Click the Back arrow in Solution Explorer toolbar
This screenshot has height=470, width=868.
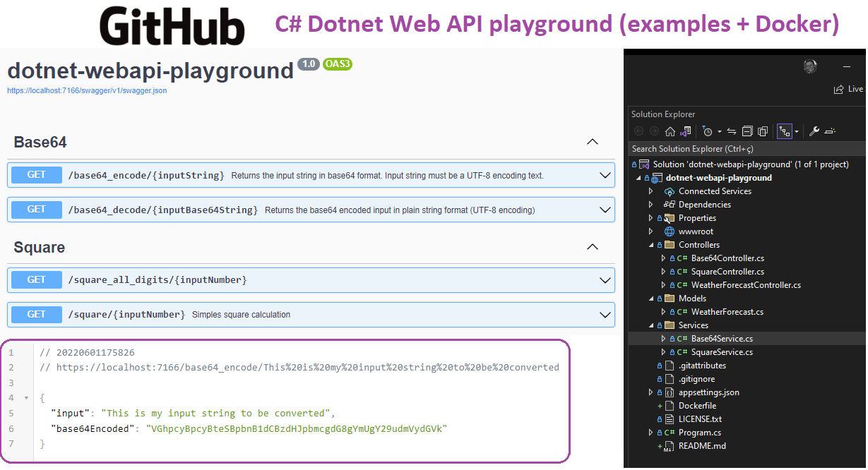639,131
